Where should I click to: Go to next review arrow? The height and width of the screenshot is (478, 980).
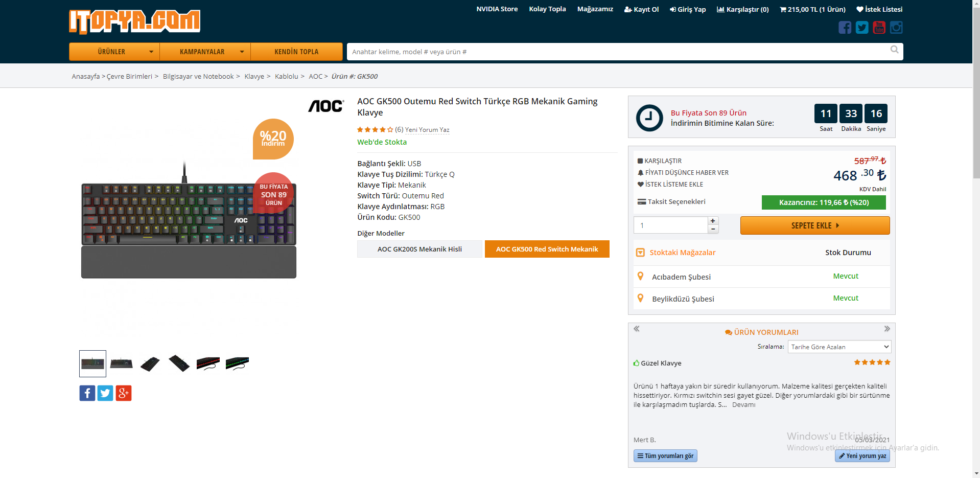coord(887,329)
